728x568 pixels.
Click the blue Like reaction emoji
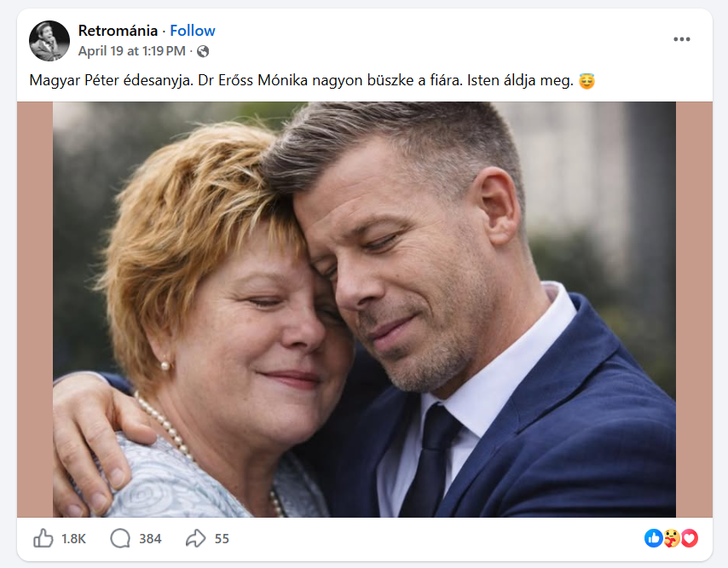[654, 538]
